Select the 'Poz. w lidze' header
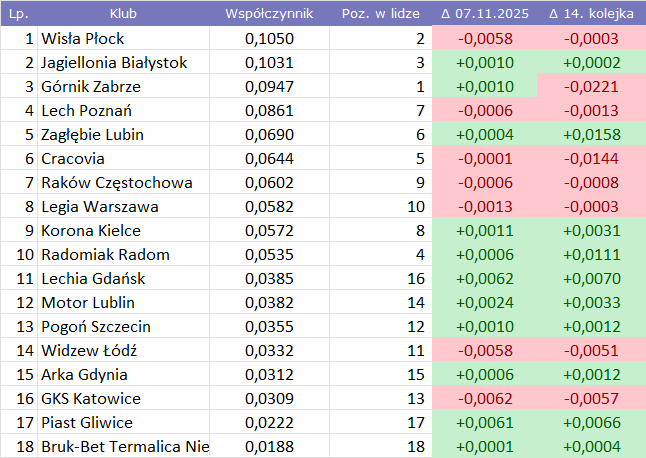The width and height of the screenshot is (646, 458). [x=378, y=15]
